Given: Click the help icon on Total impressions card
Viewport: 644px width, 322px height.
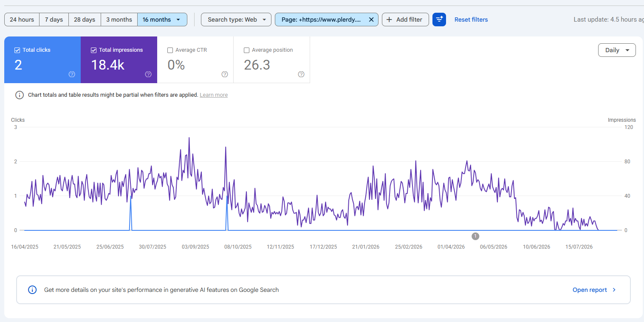Looking at the screenshot, I should point(148,74).
